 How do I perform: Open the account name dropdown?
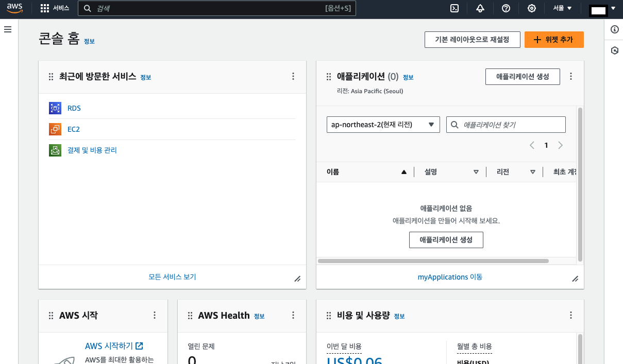tap(603, 9)
